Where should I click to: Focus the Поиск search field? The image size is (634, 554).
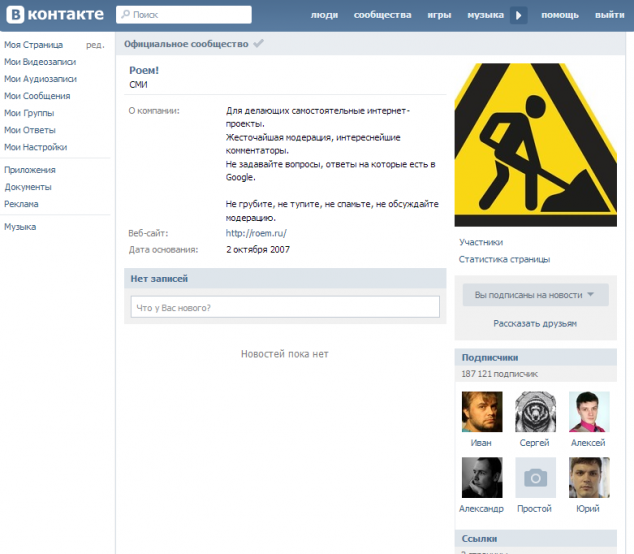click(184, 15)
